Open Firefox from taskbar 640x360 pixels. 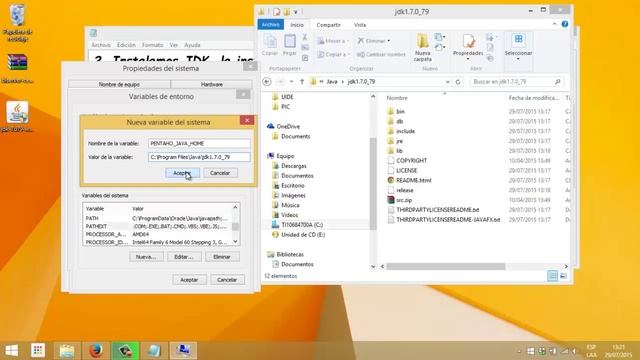point(96,351)
